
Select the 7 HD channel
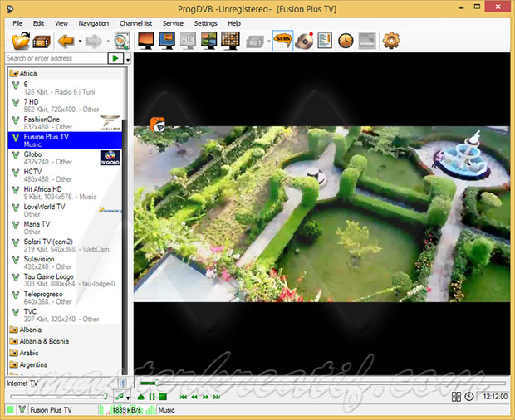[65, 105]
